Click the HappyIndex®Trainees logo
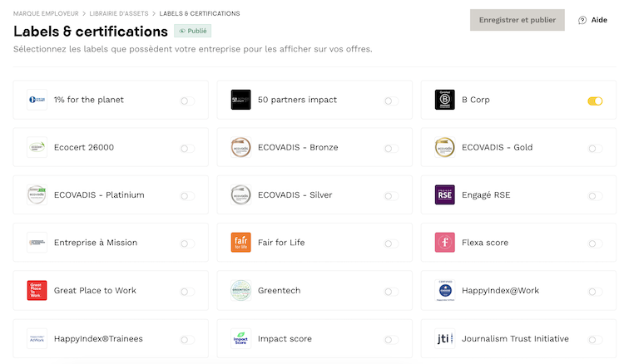624x364 pixels. pyautogui.click(x=37, y=339)
